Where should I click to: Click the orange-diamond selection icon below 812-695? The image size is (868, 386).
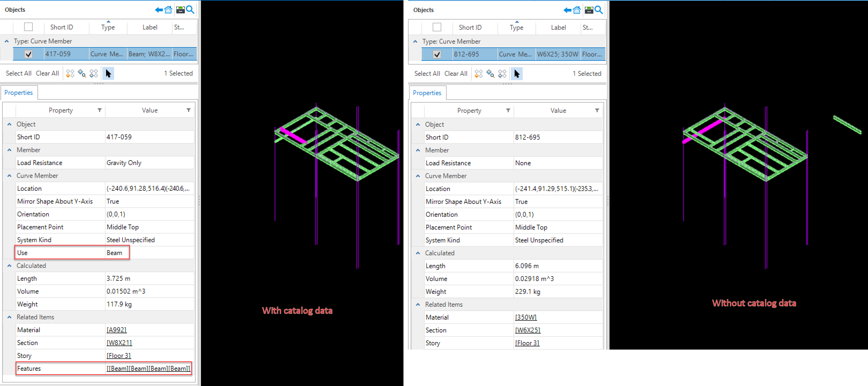point(478,74)
